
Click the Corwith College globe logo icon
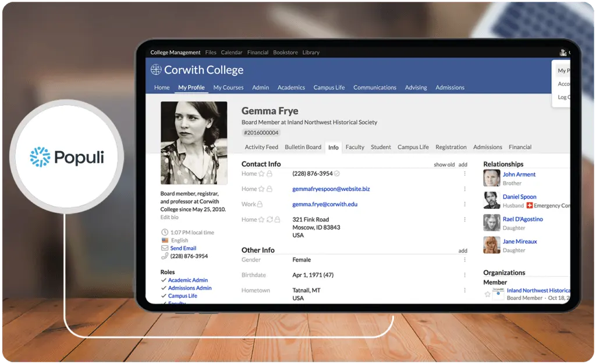[156, 69]
